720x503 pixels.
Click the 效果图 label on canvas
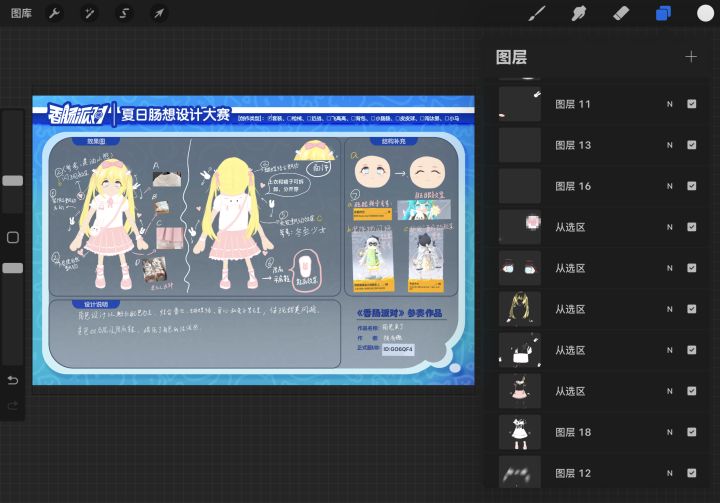click(x=96, y=141)
